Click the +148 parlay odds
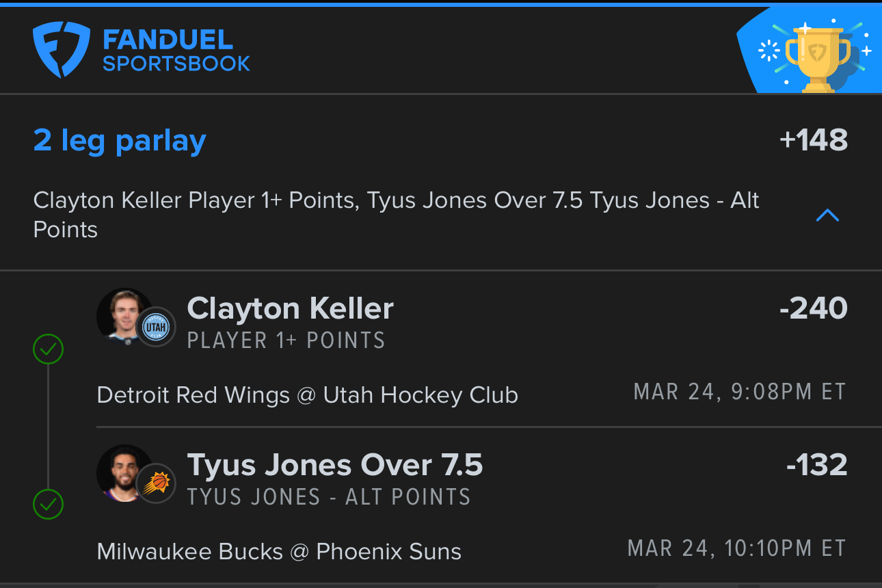The width and height of the screenshot is (882, 588). (x=814, y=140)
